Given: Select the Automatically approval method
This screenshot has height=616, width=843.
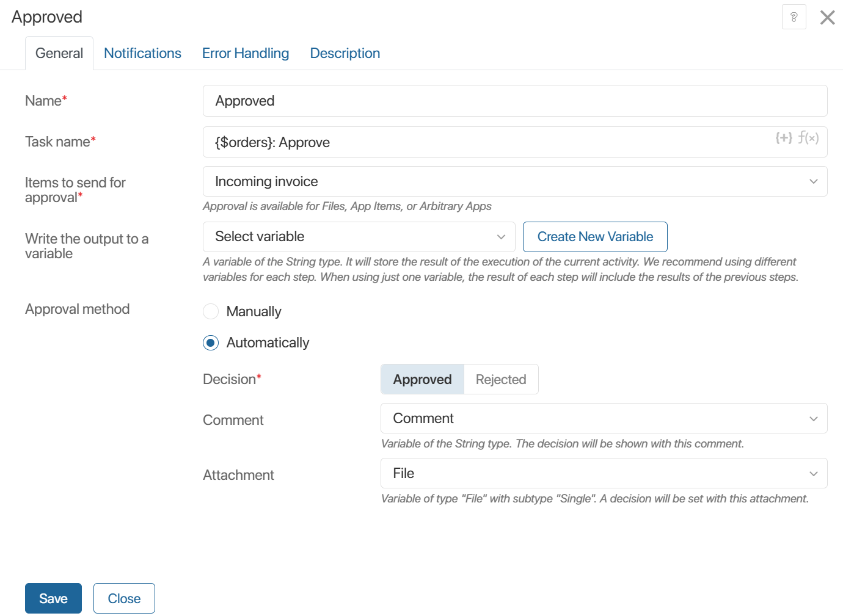Looking at the screenshot, I should pos(210,342).
